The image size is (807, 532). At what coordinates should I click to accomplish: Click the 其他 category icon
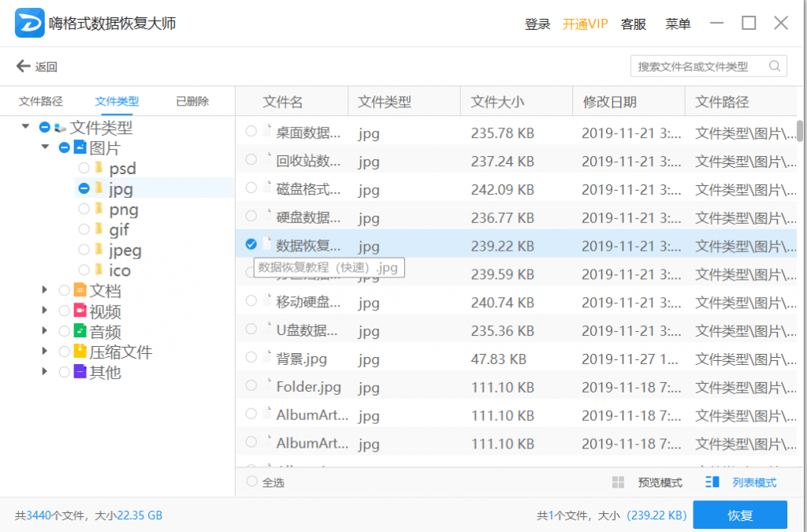click(80, 371)
